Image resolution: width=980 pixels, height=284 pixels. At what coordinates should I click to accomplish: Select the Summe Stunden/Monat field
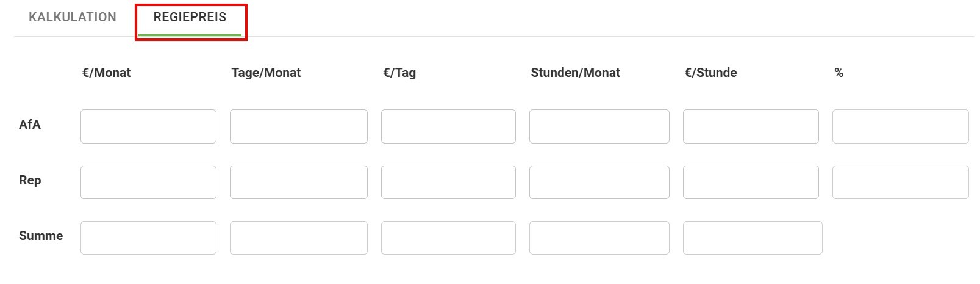pos(599,238)
